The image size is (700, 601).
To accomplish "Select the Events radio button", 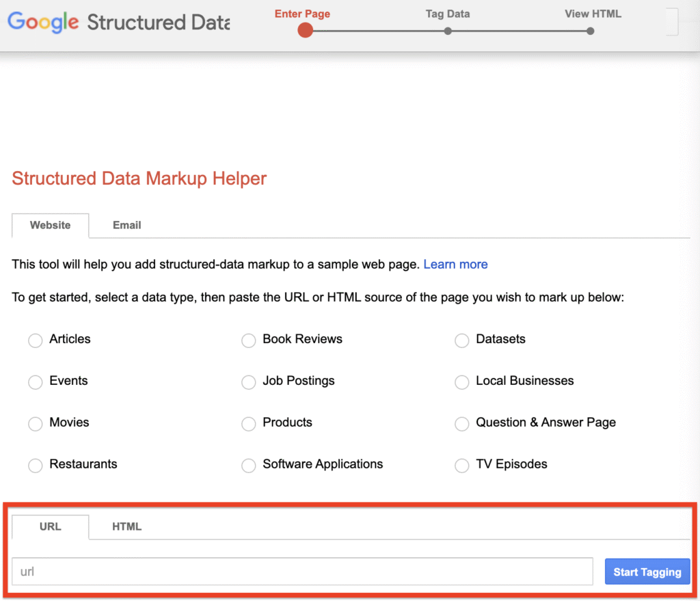I will coord(36,382).
